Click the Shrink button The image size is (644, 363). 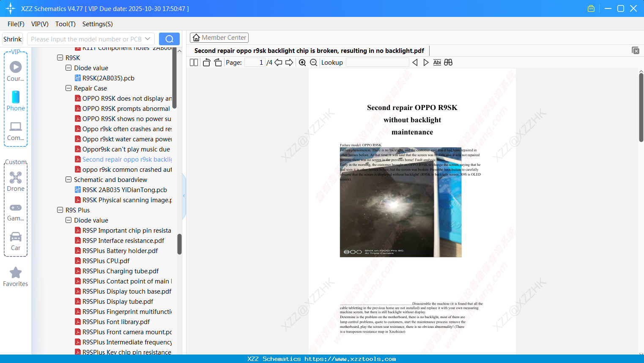click(x=13, y=39)
